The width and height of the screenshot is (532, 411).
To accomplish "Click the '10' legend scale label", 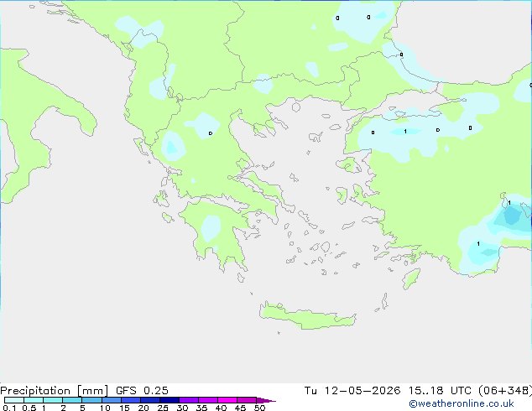I will point(105,408).
